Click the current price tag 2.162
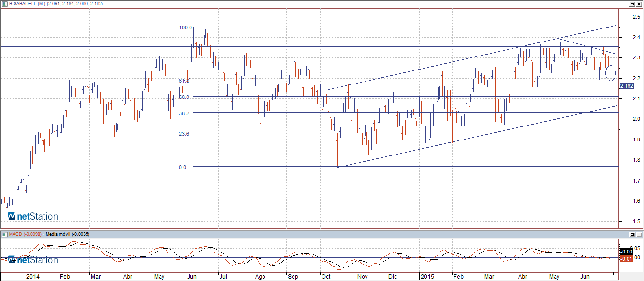Screen dimensions: 644x281 pyautogui.click(x=626, y=86)
